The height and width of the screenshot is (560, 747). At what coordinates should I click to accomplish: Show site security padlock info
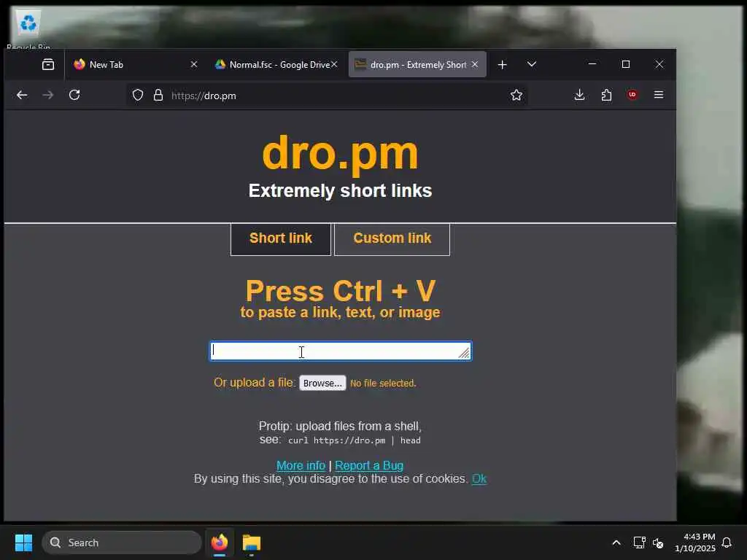click(x=158, y=96)
